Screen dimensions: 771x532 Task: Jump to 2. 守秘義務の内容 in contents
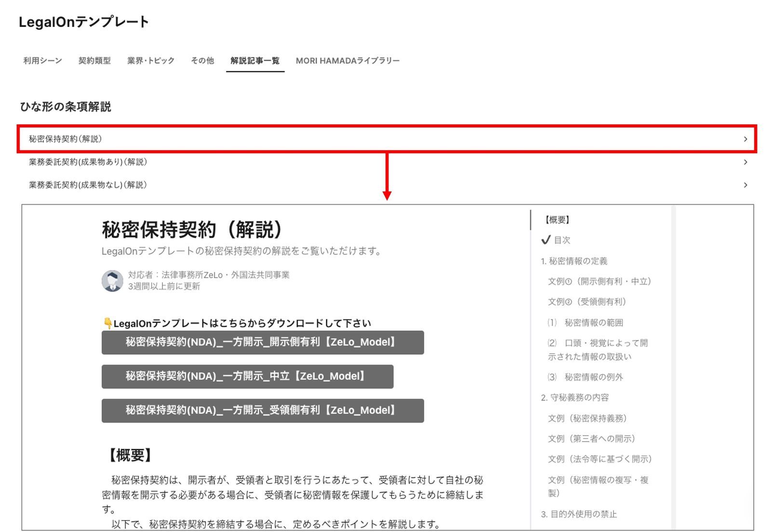[574, 398]
